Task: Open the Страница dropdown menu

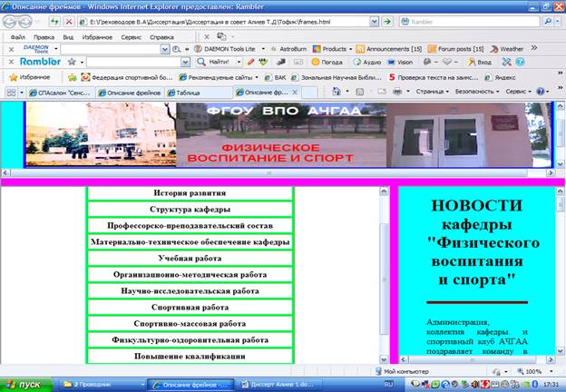Action: pyautogui.click(x=432, y=92)
